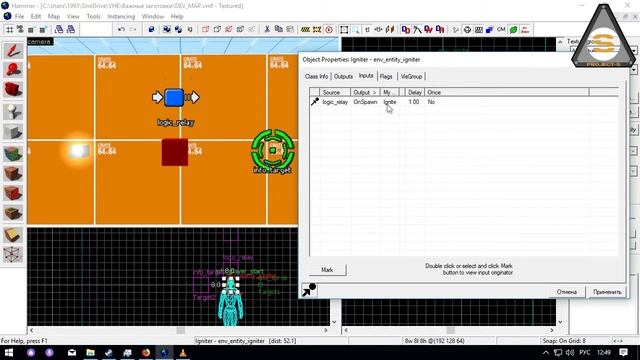
Task: Switch to the Class Info tab
Action: coord(316,76)
